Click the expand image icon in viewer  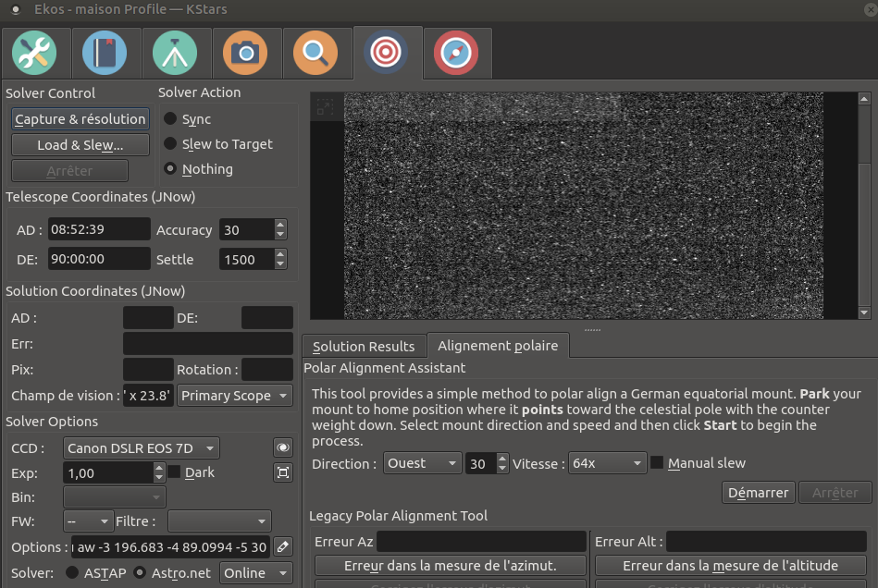[x=325, y=106]
